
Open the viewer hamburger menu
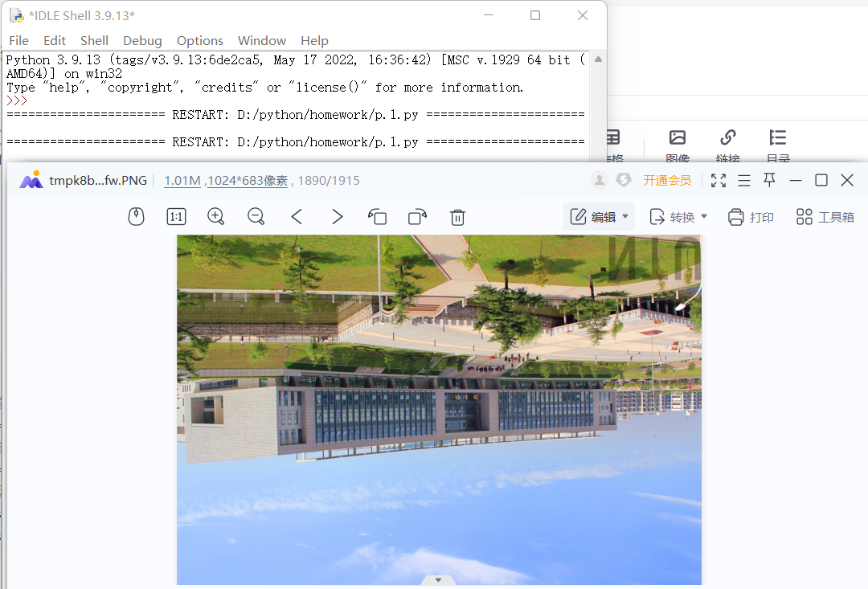click(744, 180)
